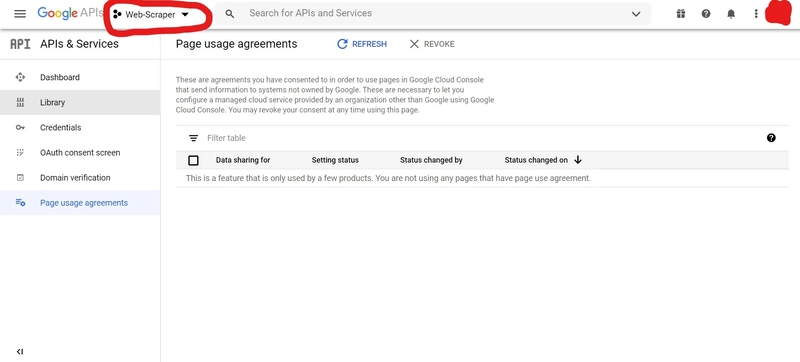Open the notifications bell
Viewport: 800px width, 362px height.
pos(731,14)
